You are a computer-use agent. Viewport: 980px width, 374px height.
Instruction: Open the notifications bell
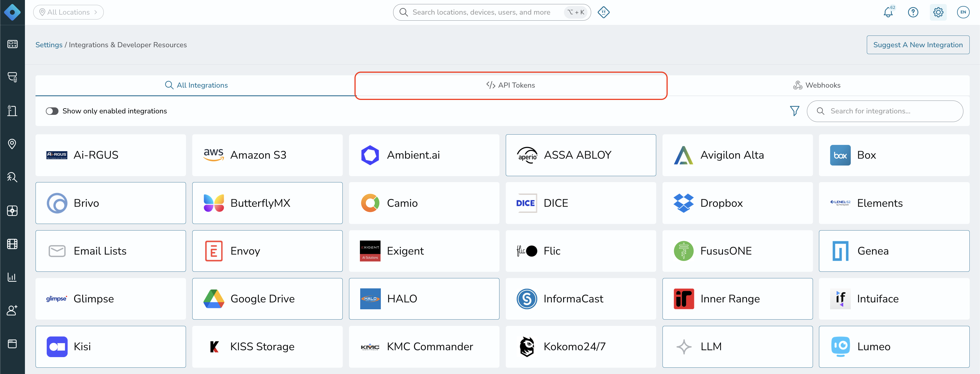click(888, 12)
